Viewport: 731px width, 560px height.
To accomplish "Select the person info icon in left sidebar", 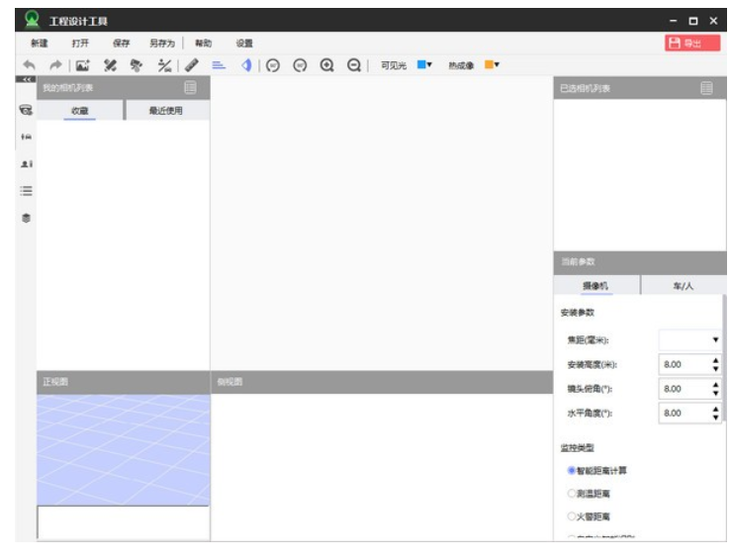I will coord(26,163).
